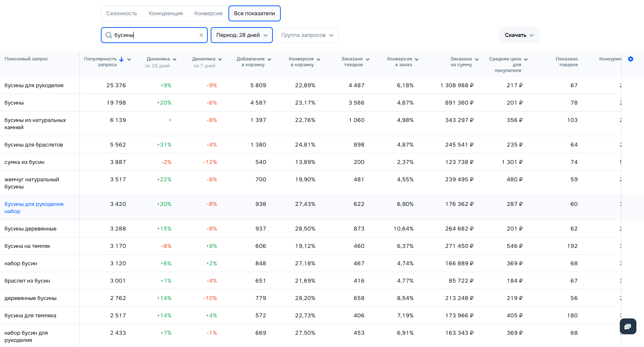Viewport: 644px width, 347px height.
Task: Select the Конверсия tab
Action: coord(209,13)
